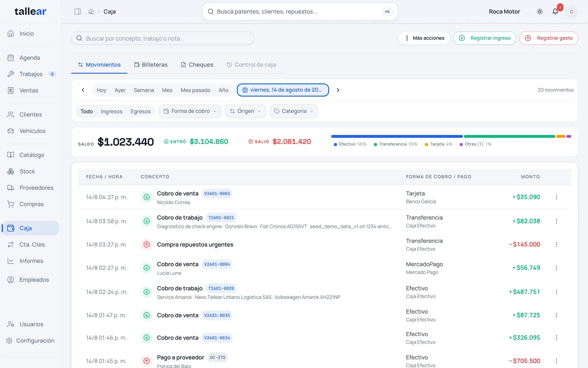This screenshot has height=368, width=588.
Task: Go to next date chevron
Action: click(x=338, y=90)
